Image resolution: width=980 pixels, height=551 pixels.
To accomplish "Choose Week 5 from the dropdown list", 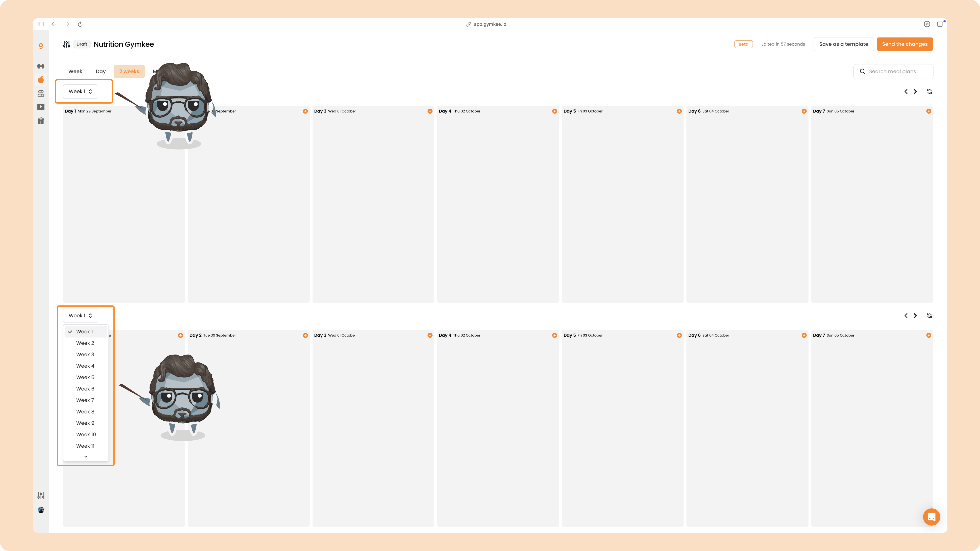I will coord(86,377).
